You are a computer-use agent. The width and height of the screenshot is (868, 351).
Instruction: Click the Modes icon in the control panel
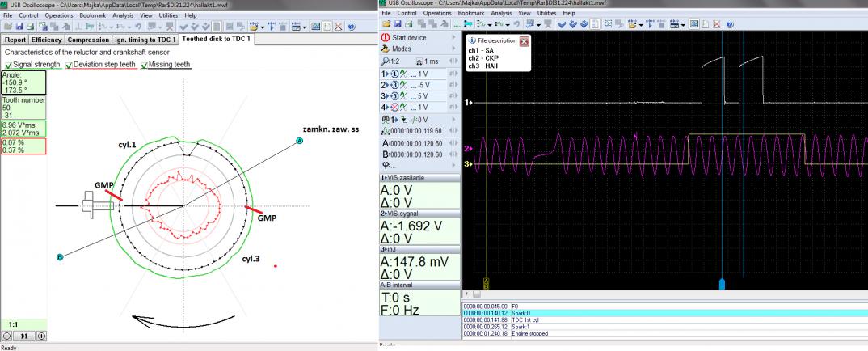point(386,49)
